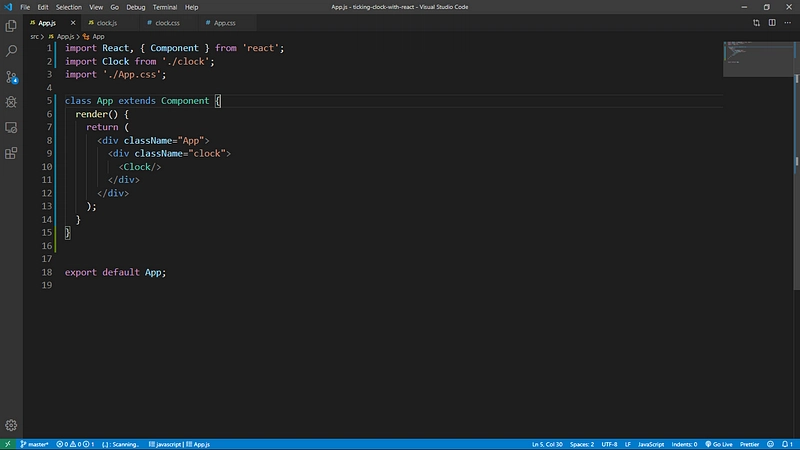The width and height of the screenshot is (800, 450).
Task: Open the Explorer view in activity bar
Action: pos(11,26)
